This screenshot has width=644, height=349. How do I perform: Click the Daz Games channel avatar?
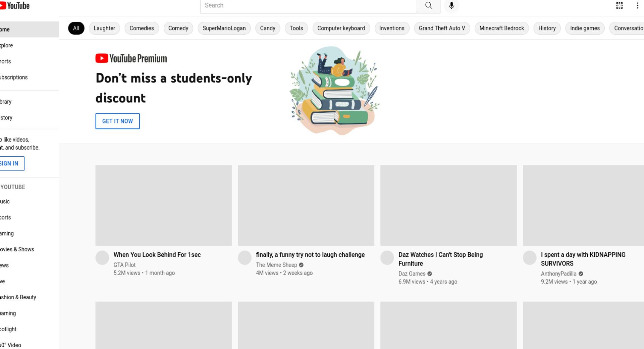387,258
